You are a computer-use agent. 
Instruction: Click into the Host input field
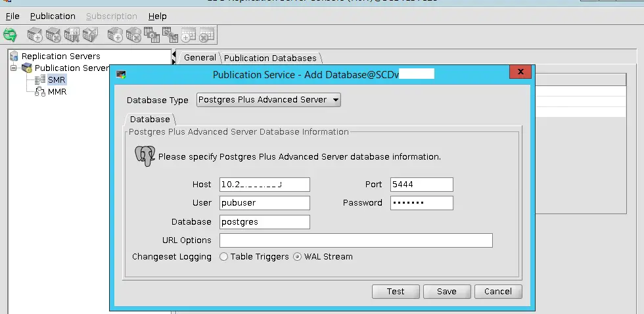tap(264, 185)
